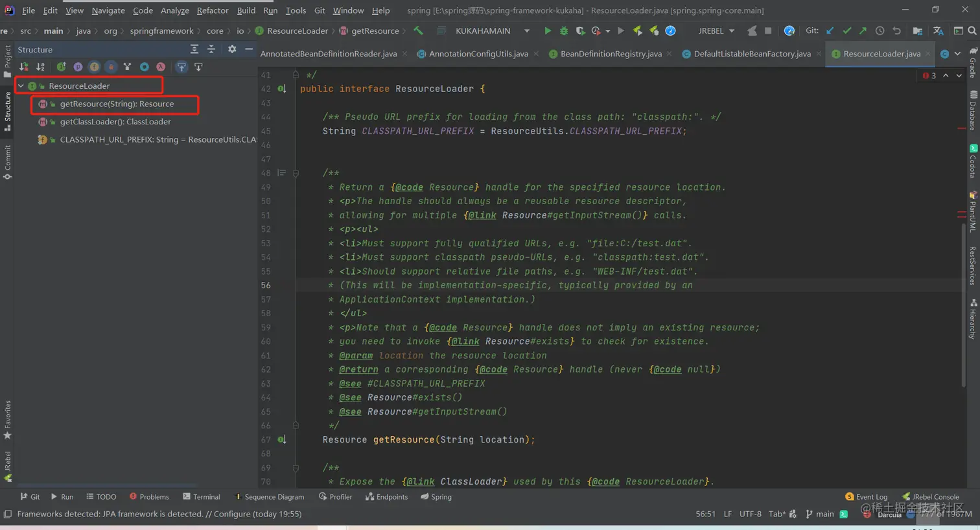The height and width of the screenshot is (530, 980).
Task: Click the 56:51 caret position indicator
Action: click(x=705, y=514)
